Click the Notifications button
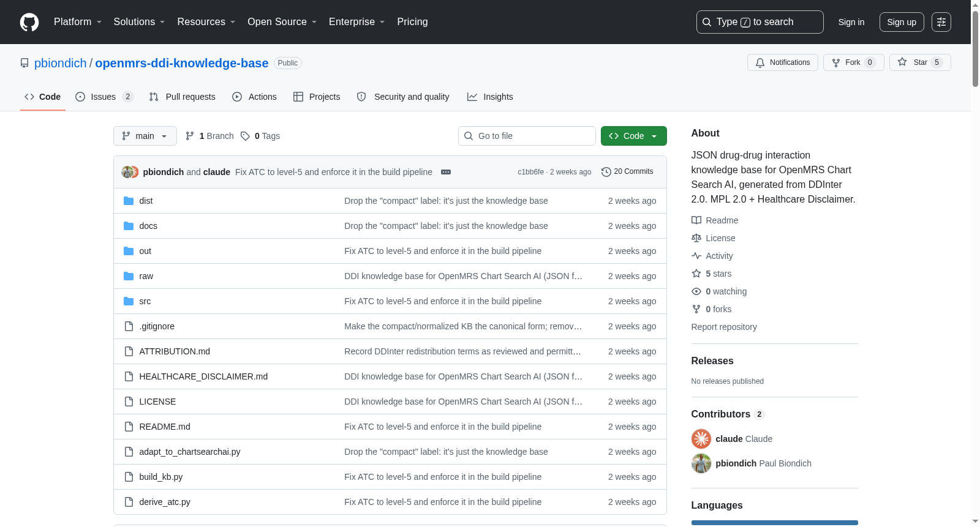980x527 pixels. point(783,62)
